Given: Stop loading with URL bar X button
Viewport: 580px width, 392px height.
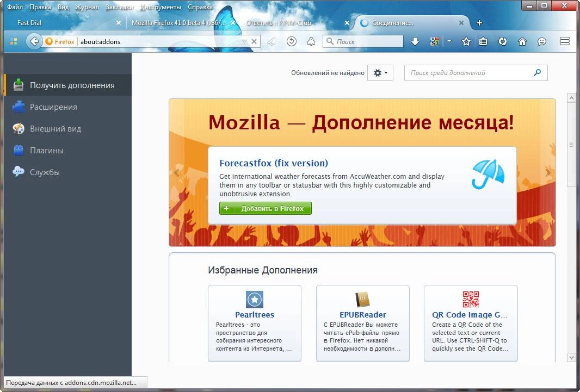Looking at the screenshot, I should pyautogui.click(x=254, y=42).
